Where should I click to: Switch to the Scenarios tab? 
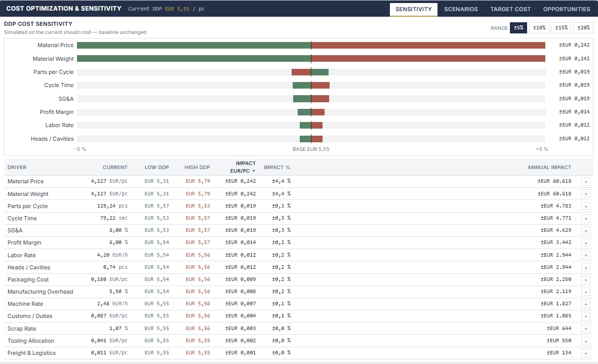[x=461, y=9]
